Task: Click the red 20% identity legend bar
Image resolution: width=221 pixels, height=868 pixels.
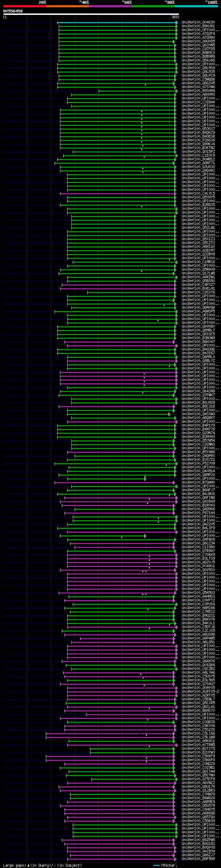Action: (25, 6)
